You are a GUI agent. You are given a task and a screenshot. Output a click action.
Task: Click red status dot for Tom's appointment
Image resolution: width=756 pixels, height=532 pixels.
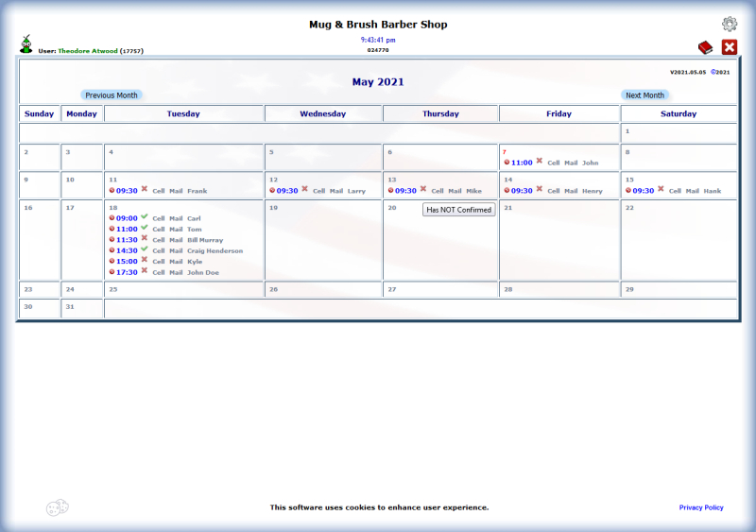click(112, 229)
